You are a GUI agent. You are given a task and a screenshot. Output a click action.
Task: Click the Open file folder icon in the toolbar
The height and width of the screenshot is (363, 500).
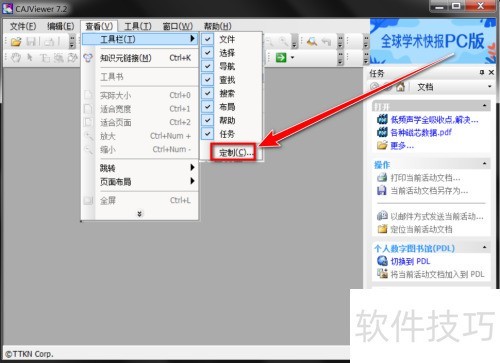click(16, 41)
